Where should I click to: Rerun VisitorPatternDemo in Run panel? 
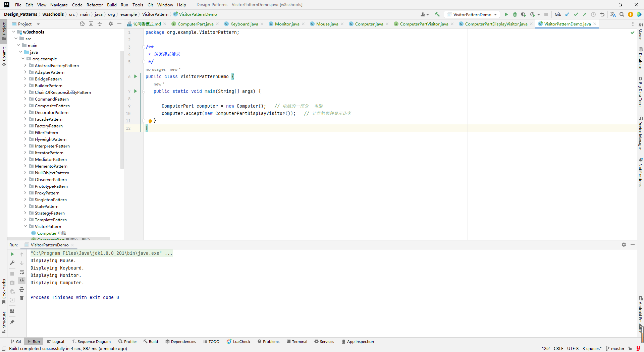(12, 254)
